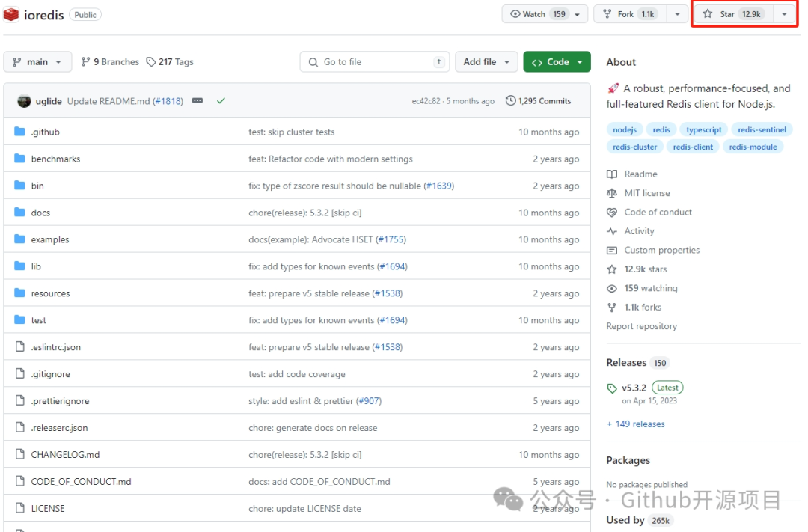Open the 'test: add code coverage' commit
Screen dimensions: 808x532
[x=297, y=373]
